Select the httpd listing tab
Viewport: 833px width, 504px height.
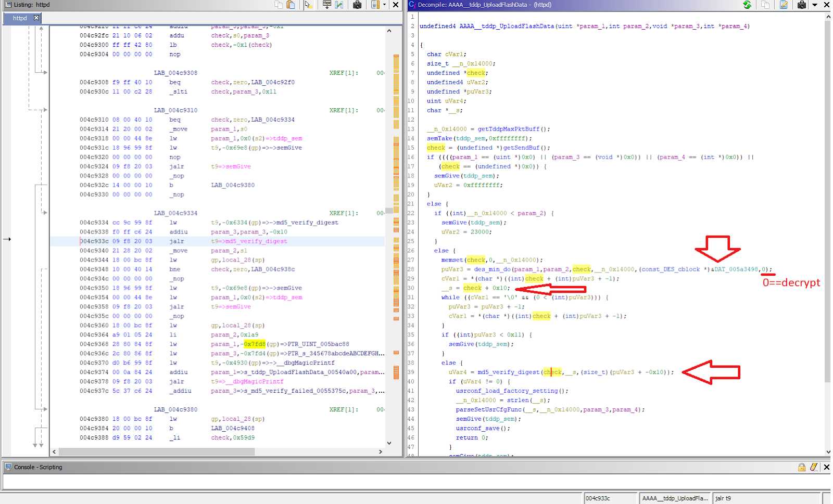[20, 18]
